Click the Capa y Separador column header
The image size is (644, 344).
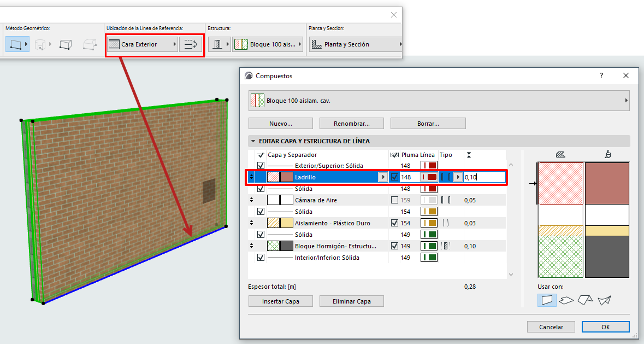(292, 155)
